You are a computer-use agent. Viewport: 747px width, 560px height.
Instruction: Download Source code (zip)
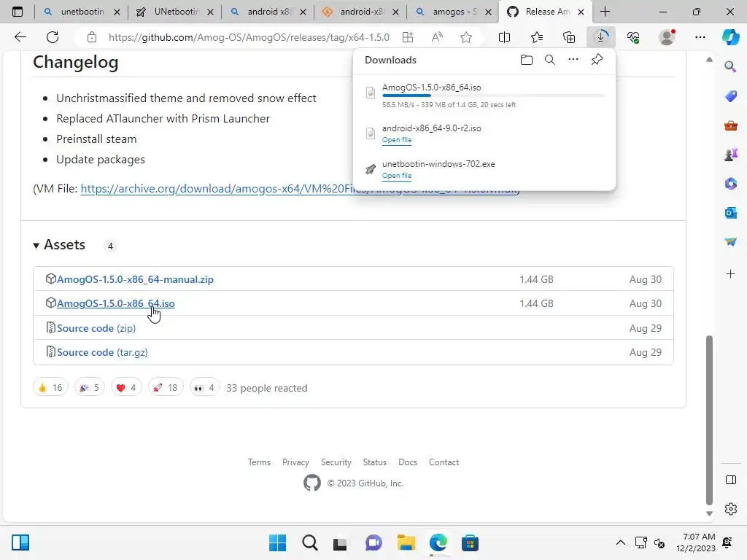pos(96,328)
